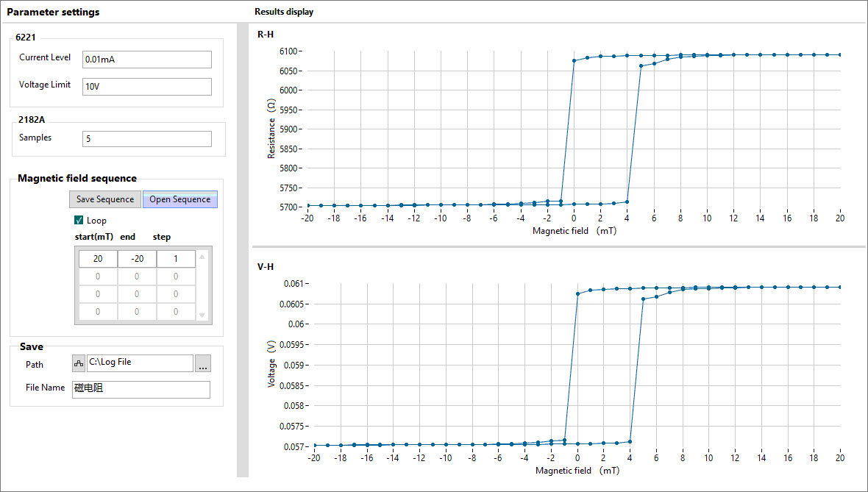The height and width of the screenshot is (492, 868).
Task: Select the start value cell showing 20
Action: tap(97, 258)
